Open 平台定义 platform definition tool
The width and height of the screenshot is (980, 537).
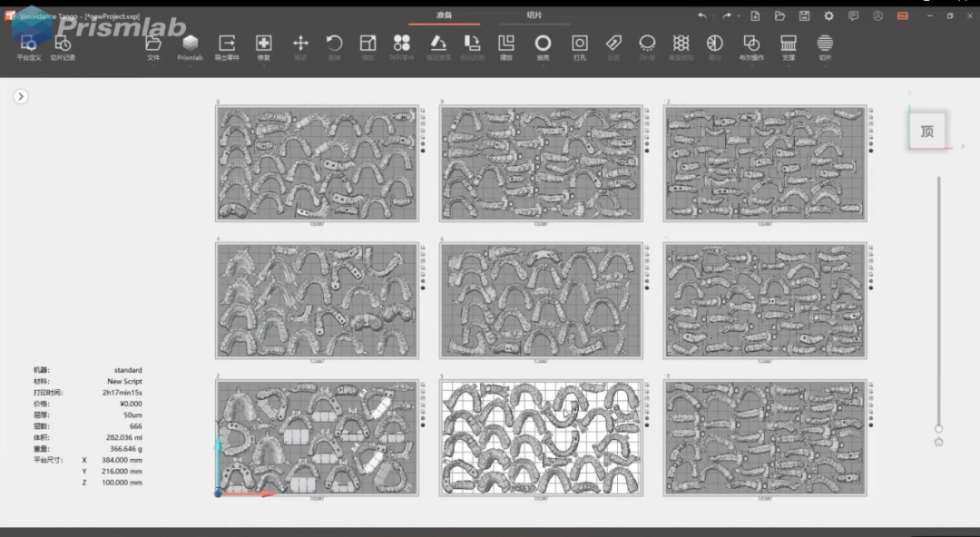click(x=29, y=45)
